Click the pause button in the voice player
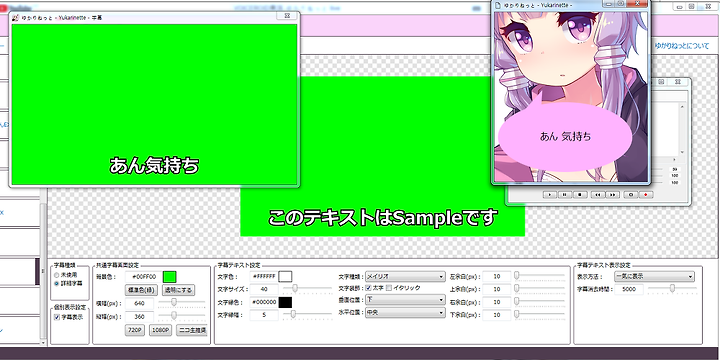 tap(565, 195)
